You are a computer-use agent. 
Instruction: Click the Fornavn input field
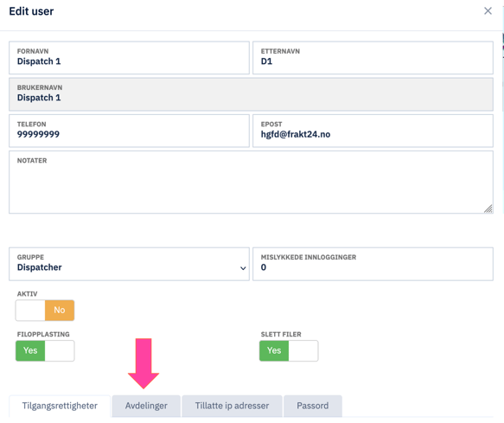pyautogui.click(x=129, y=58)
